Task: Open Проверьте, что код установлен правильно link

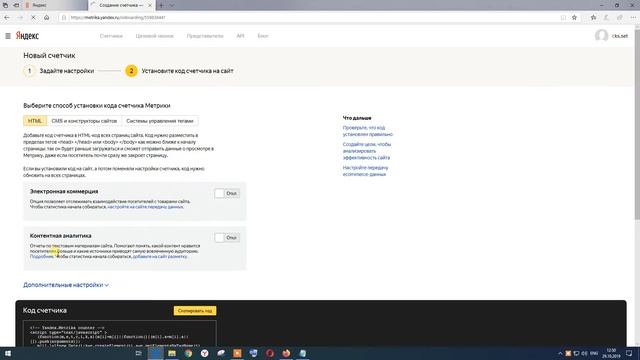Action: [368, 131]
